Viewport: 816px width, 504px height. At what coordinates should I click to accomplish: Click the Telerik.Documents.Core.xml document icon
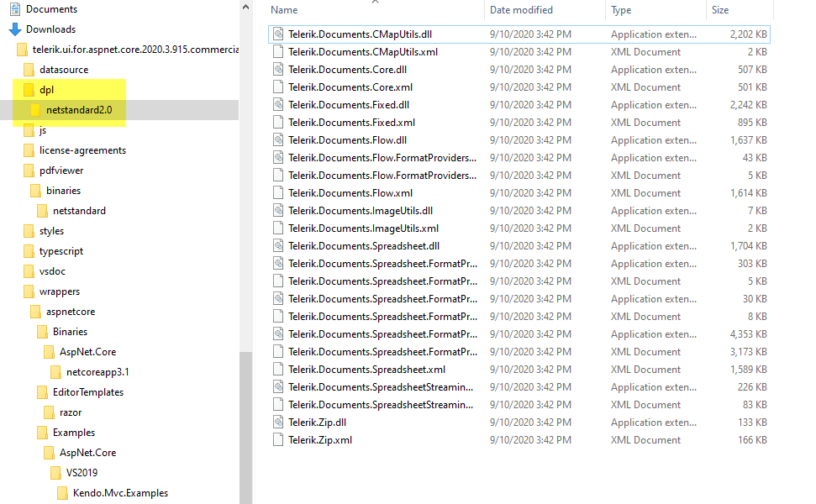point(278,87)
